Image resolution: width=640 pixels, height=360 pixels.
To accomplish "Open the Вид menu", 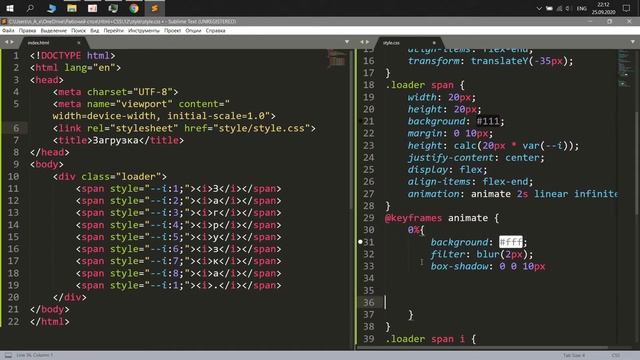I will point(95,31).
